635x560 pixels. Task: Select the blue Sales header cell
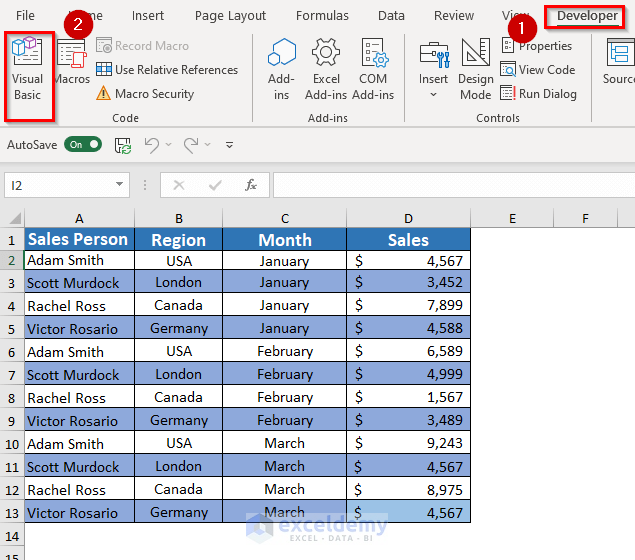[x=408, y=240]
